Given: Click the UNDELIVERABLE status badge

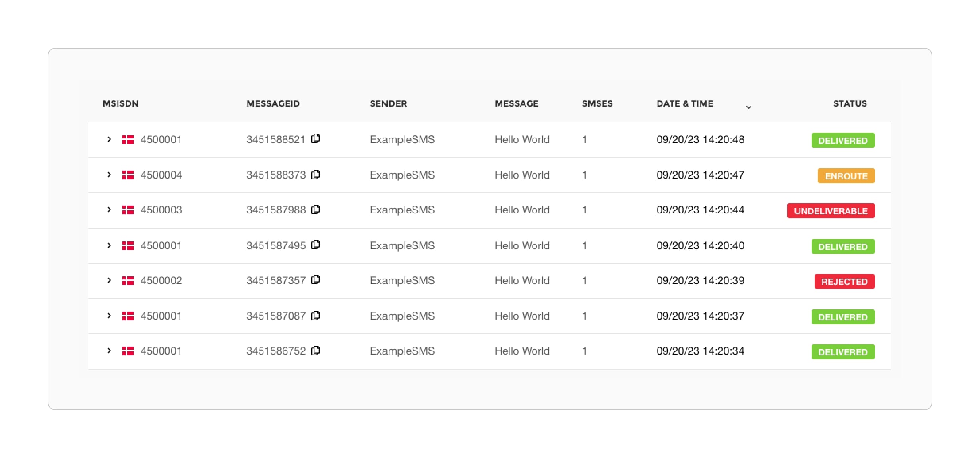Looking at the screenshot, I should [831, 211].
